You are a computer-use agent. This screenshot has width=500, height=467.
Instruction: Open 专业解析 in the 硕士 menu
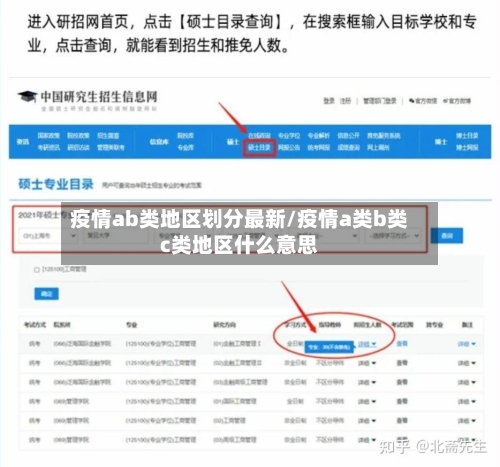coord(319,136)
